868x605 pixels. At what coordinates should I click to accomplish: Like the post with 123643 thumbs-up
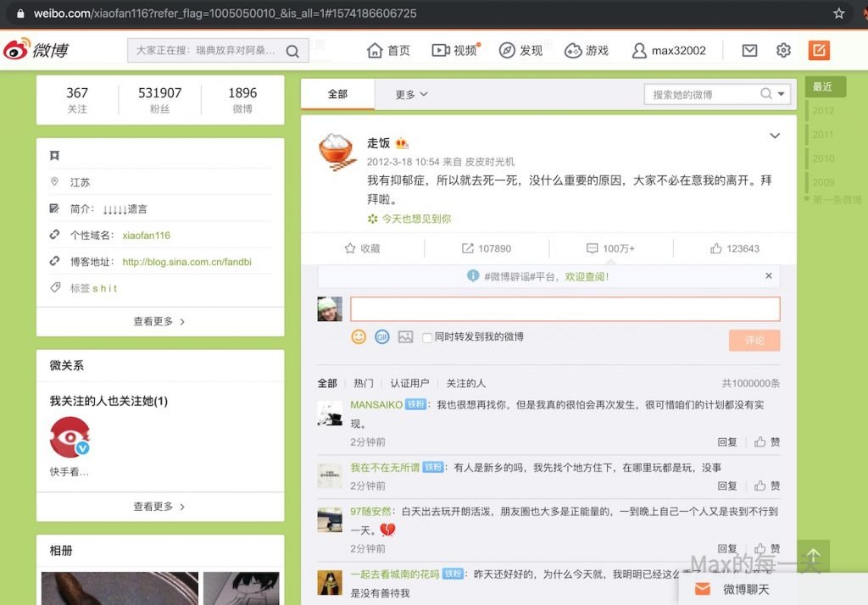734,248
